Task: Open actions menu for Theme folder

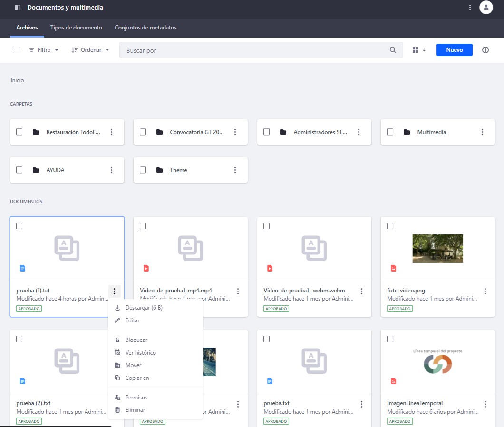Action: click(235, 170)
